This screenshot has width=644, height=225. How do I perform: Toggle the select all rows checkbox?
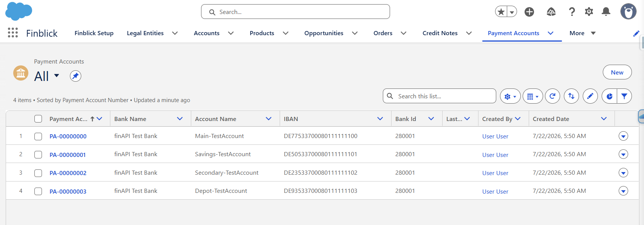tap(38, 119)
